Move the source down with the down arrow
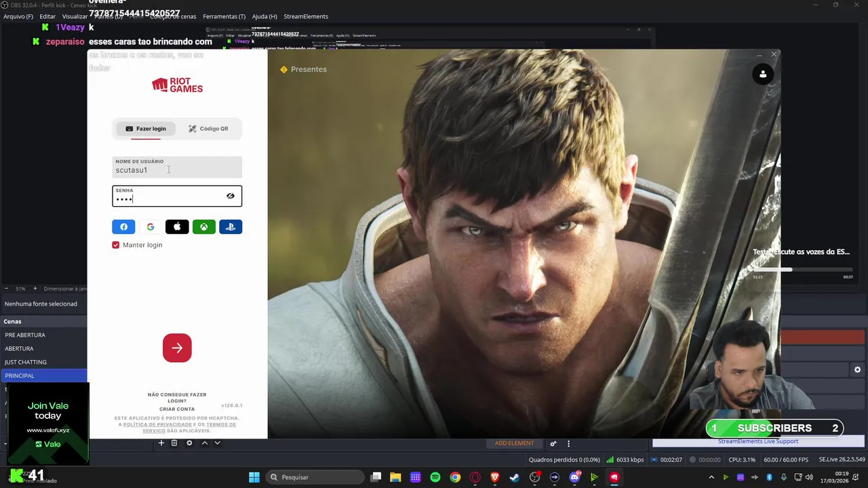 (217, 443)
